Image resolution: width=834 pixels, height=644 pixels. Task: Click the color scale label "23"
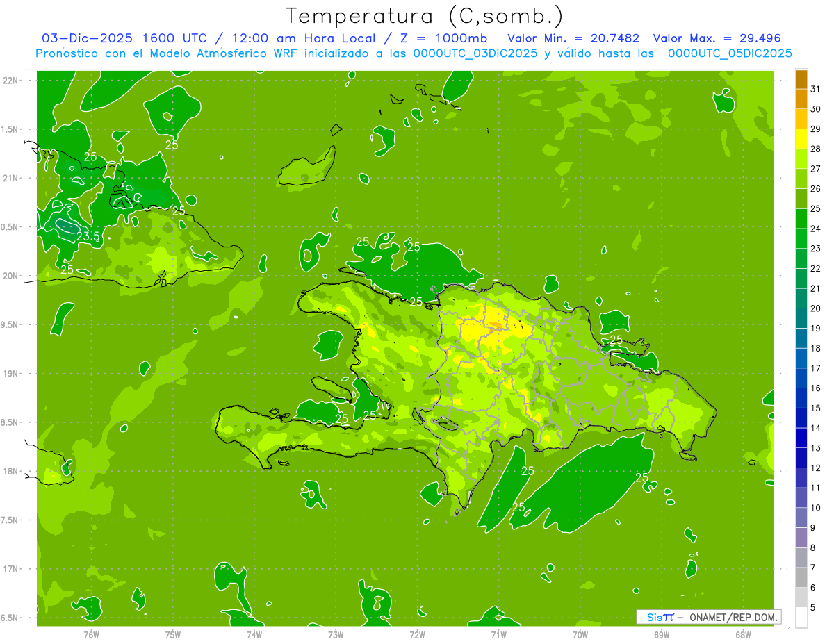[x=815, y=249]
